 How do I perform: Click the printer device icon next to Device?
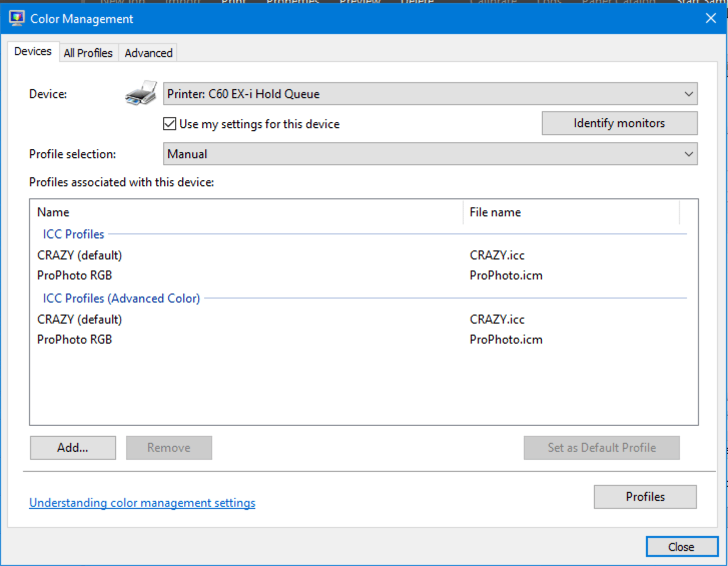141,93
